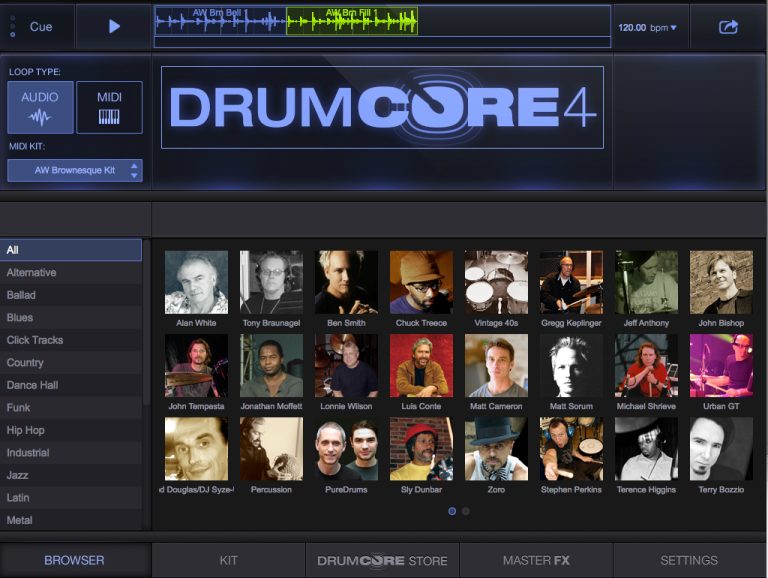Open Terence Higgins drummer thumbnail
This screenshot has width=768, height=578.
647,449
